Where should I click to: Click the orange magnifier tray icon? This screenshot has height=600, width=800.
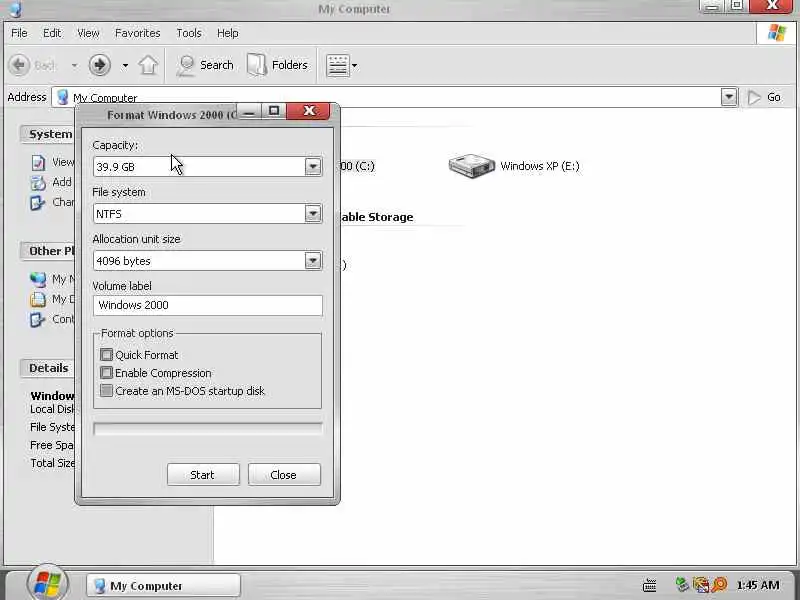(719, 585)
